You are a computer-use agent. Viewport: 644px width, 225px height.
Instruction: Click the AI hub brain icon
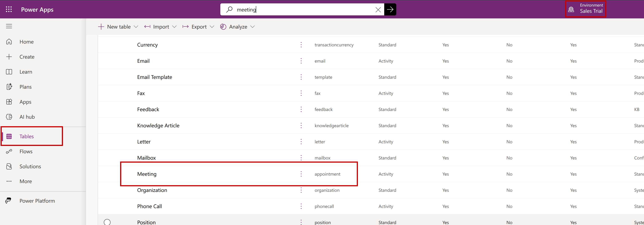click(x=9, y=117)
